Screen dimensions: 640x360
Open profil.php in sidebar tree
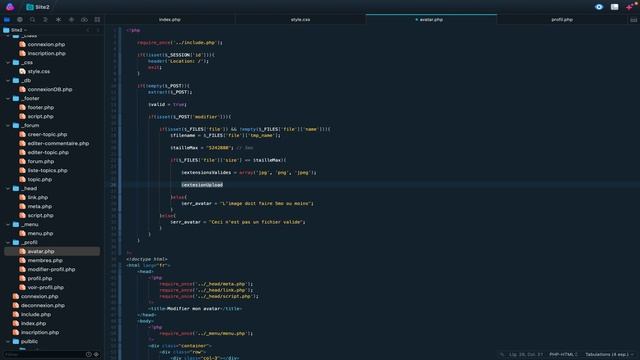(x=36, y=278)
